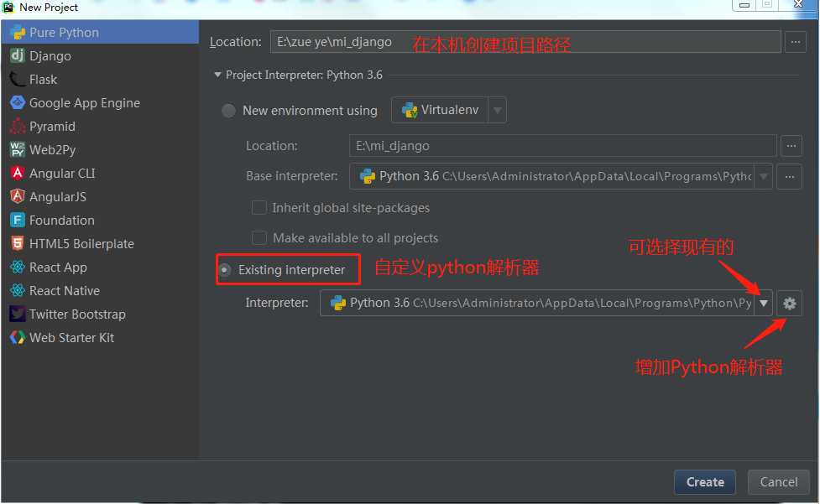This screenshot has width=820, height=504.
Task: Choose Flask project type
Action: [99, 80]
